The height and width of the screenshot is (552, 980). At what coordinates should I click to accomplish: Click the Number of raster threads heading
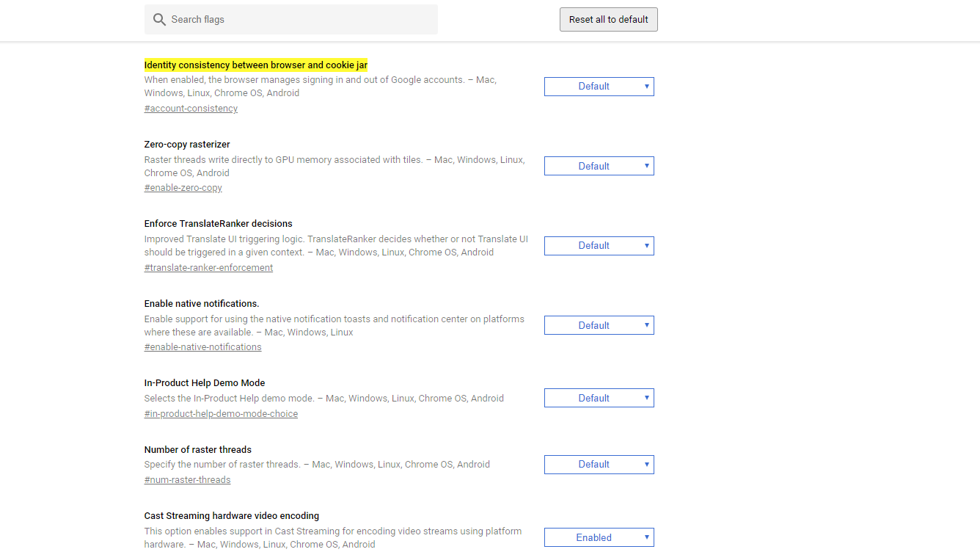click(x=197, y=450)
